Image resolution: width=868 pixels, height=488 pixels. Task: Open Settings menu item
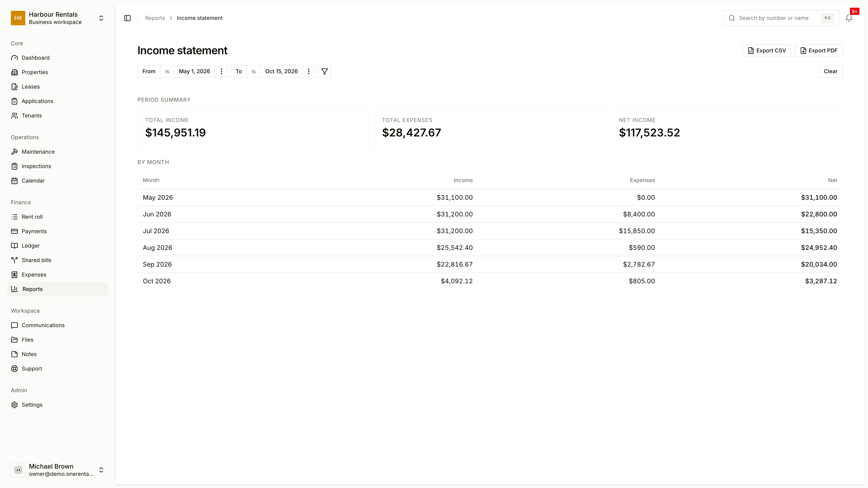coord(58,405)
